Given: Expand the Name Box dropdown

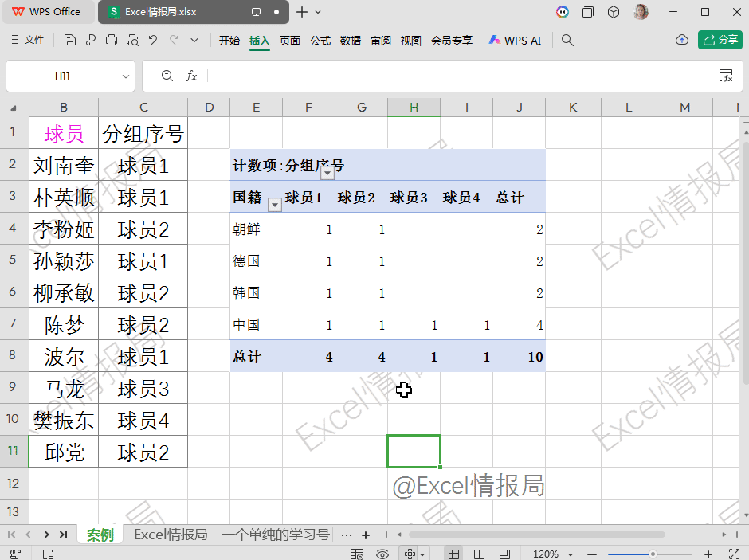Looking at the screenshot, I should pos(126,76).
